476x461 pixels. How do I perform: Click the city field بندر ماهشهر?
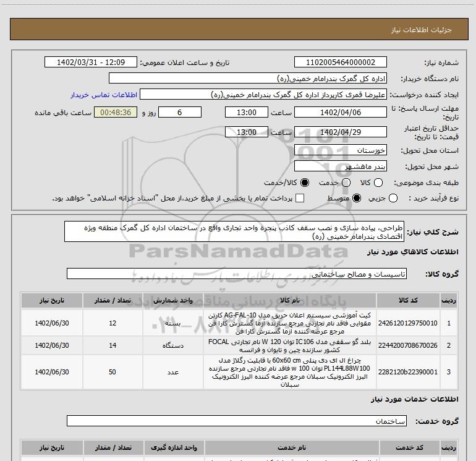coord(340,166)
